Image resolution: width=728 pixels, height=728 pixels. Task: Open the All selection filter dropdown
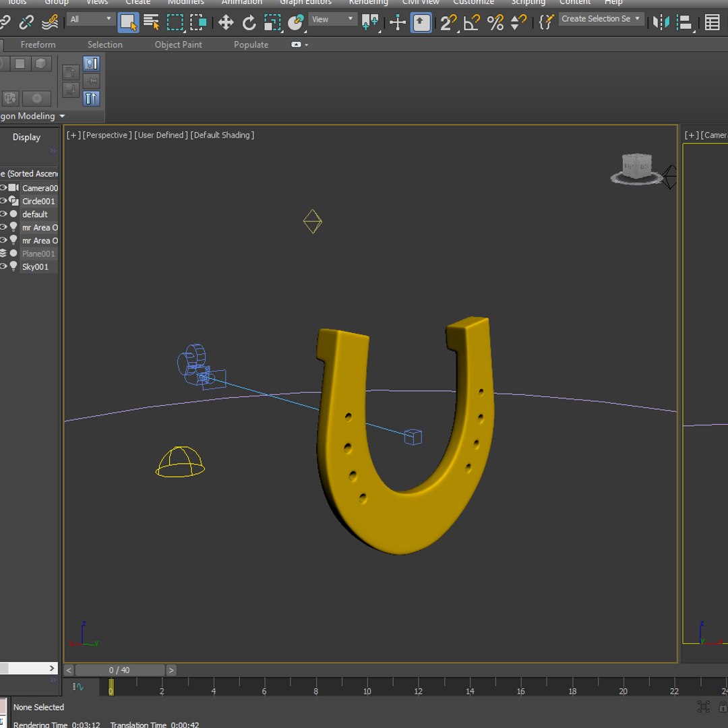point(91,19)
